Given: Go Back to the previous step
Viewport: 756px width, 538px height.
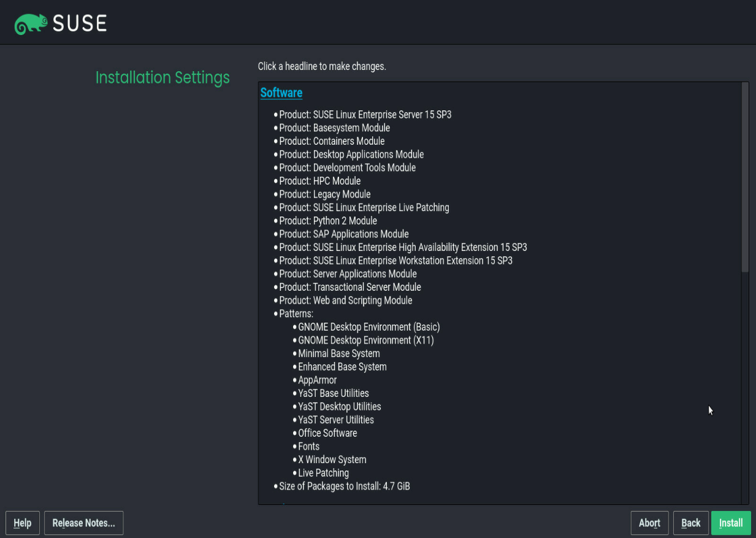Looking at the screenshot, I should click(690, 523).
